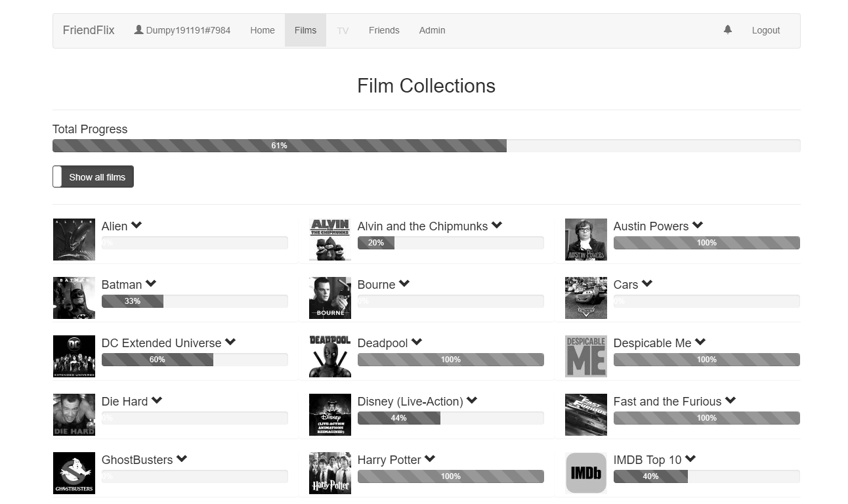Open the Harry Potter poster thumbnail
848x504 pixels.
point(330,473)
